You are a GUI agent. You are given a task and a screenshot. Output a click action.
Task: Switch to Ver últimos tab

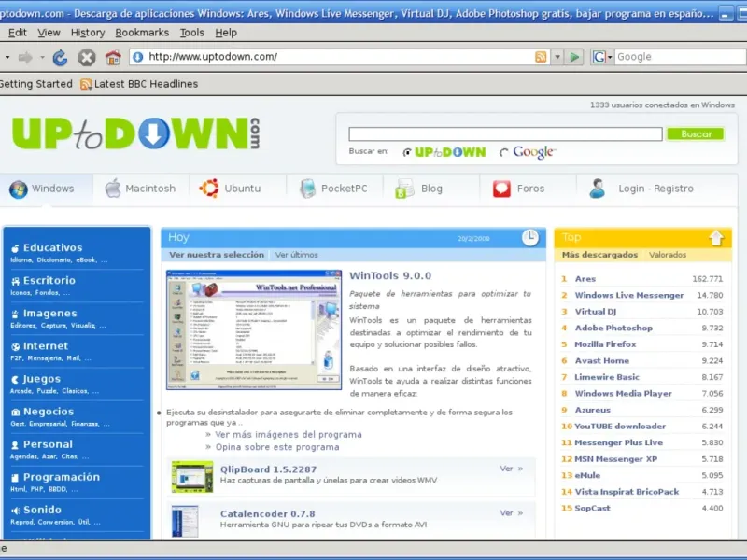pos(296,255)
